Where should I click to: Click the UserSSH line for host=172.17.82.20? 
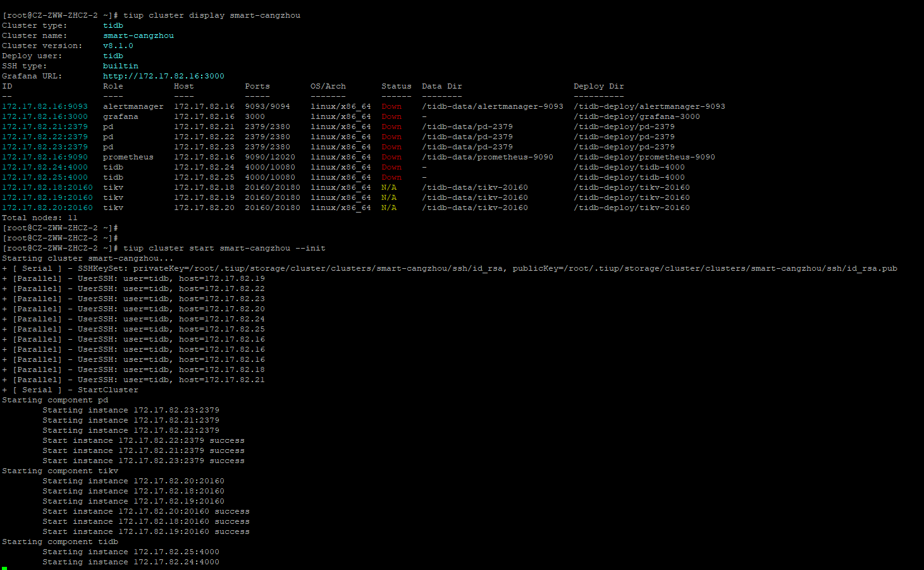[133, 309]
